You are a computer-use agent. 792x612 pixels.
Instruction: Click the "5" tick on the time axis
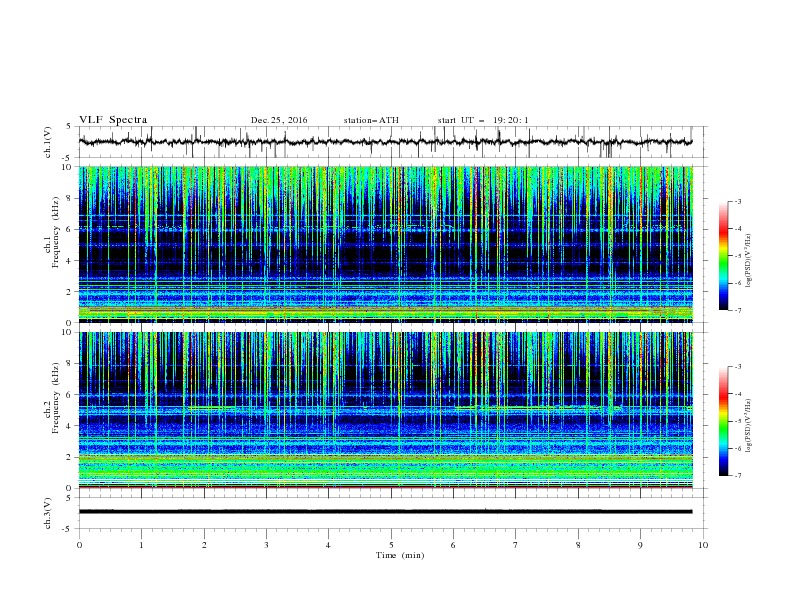pyautogui.click(x=391, y=545)
